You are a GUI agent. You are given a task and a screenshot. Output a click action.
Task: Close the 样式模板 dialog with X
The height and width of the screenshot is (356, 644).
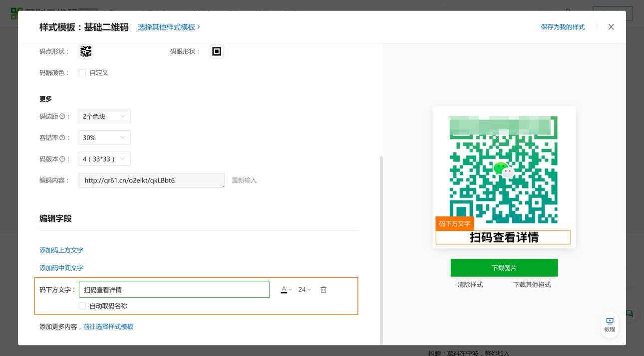[x=611, y=27]
